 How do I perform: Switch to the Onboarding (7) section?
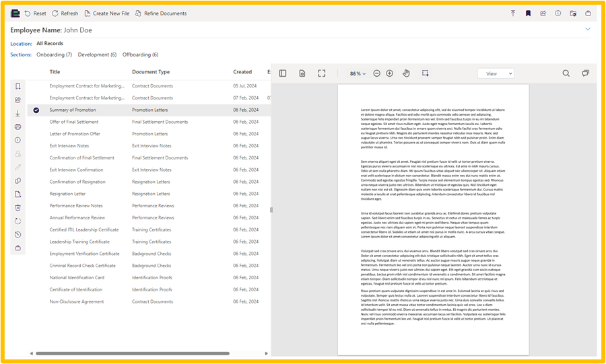coord(54,54)
